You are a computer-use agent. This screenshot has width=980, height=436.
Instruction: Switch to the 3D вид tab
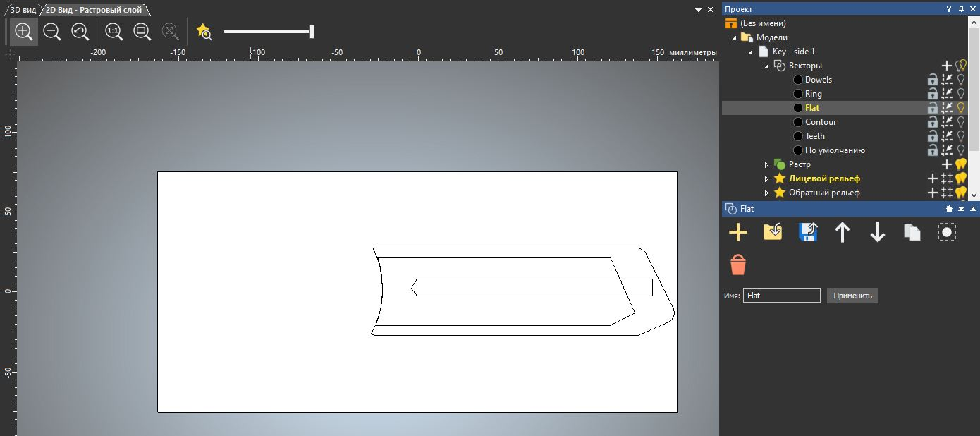(23, 10)
